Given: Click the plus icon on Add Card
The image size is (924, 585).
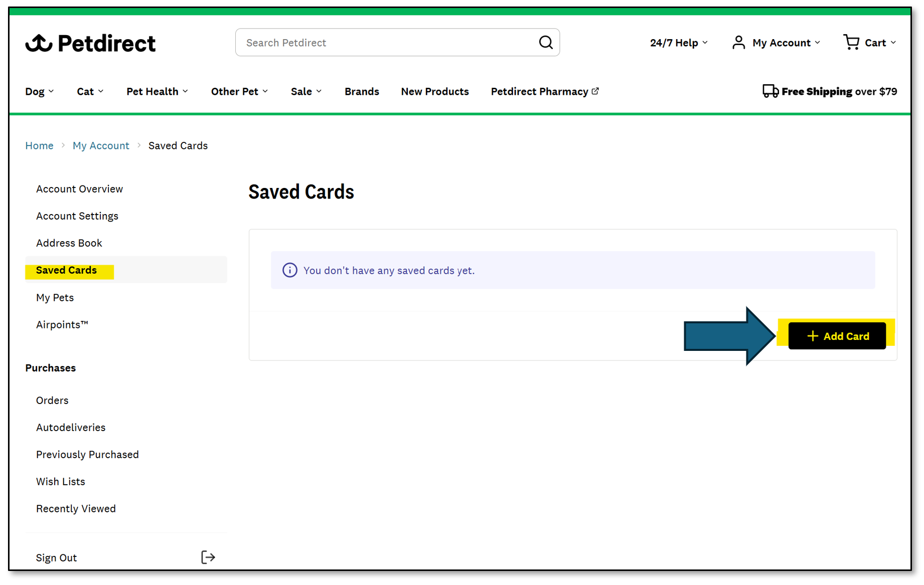Looking at the screenshot, I should coord(813,336).
